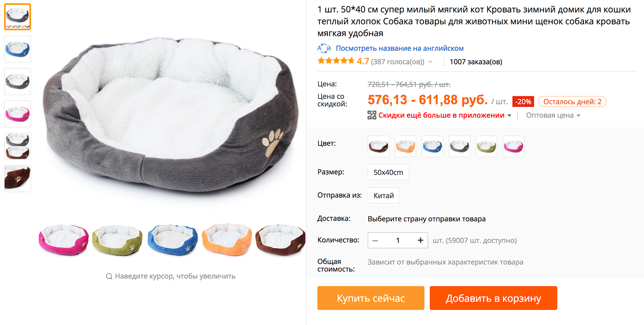Choose the blue bed color option
Image resolution: width=644 pixels, height=325 pixels.
(x=432, y=146)
